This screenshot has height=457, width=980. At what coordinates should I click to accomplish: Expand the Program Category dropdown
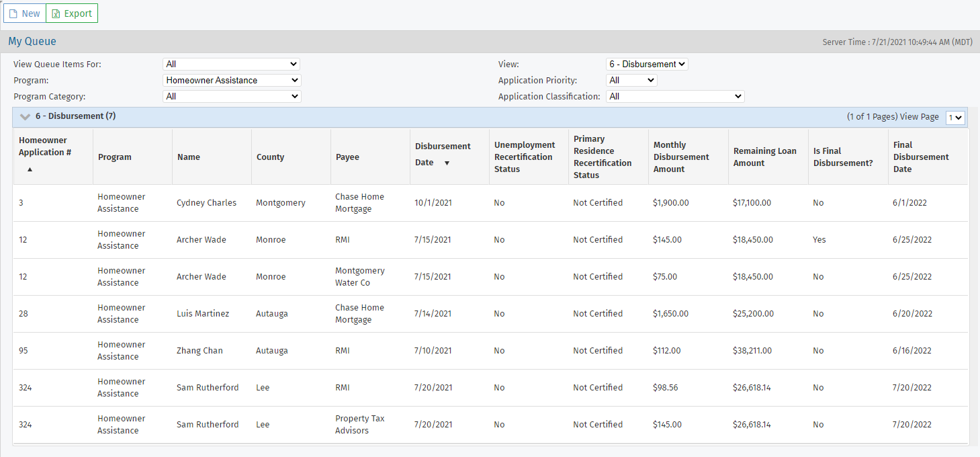232,97
